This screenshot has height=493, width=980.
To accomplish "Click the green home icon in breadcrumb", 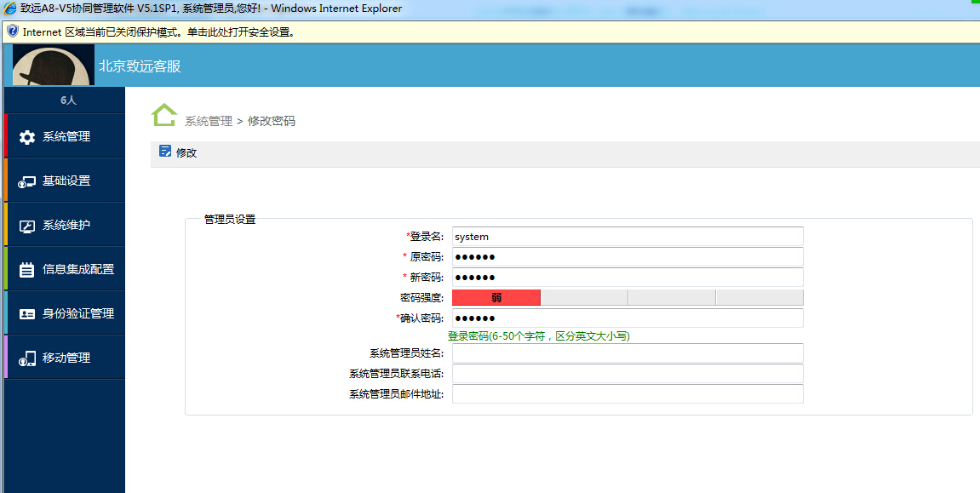I will tap(164, 115).
